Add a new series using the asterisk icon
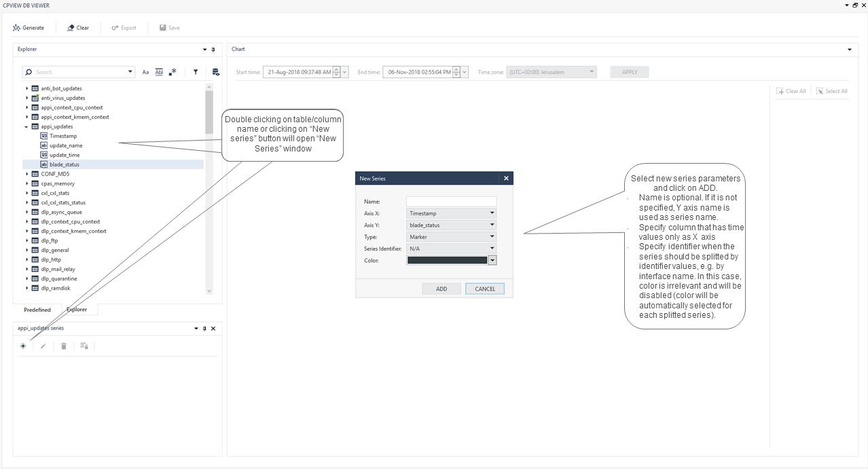 tap(22, 346)
